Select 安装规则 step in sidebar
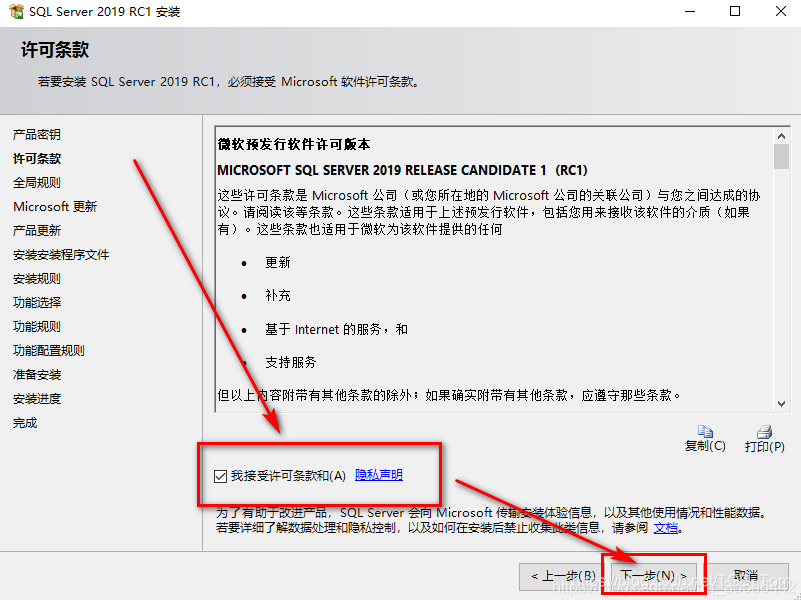Screen dimensions: 801x600 [x=37, y=278]
